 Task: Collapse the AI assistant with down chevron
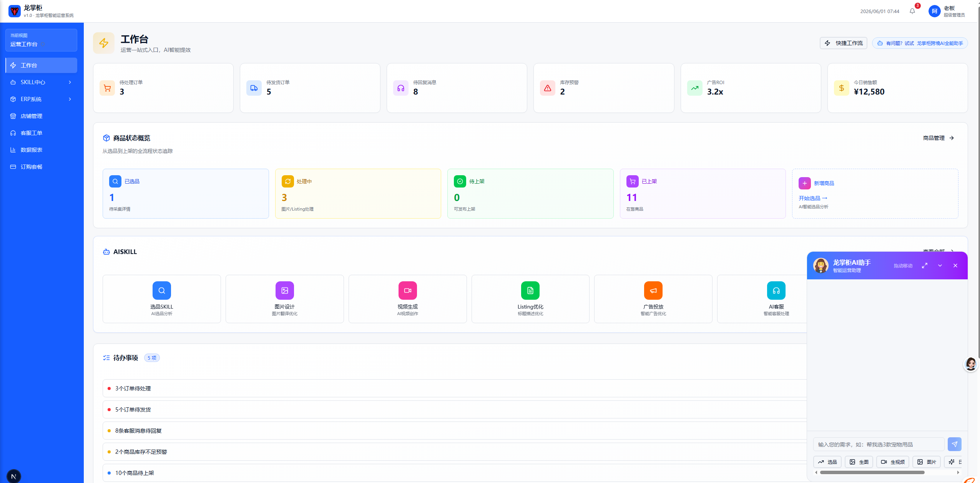(940, 266)
